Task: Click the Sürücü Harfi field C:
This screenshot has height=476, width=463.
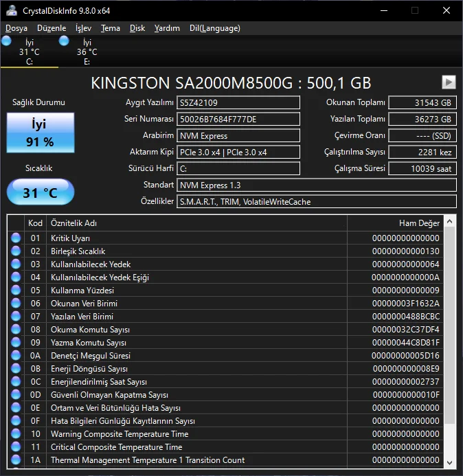Action: click(238, 168)
